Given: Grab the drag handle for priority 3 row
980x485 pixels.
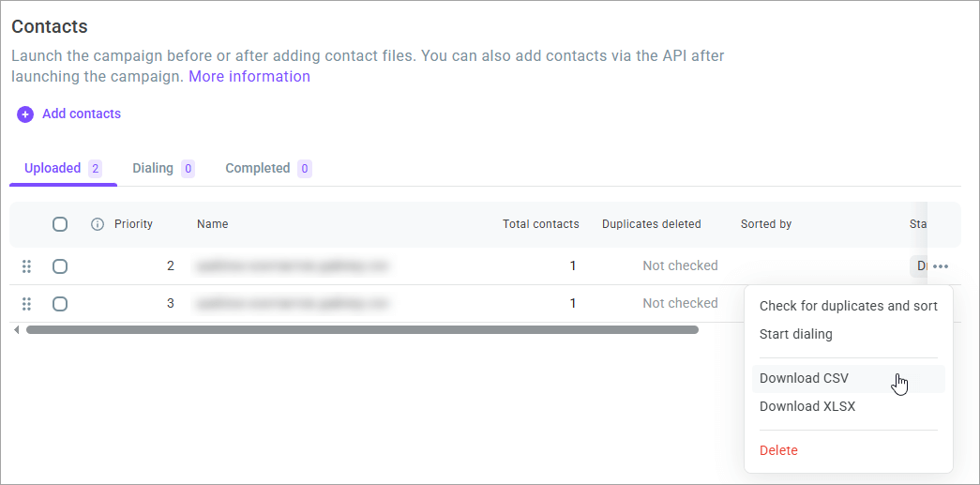Looking at the screenshot, I should coord(26,304).
